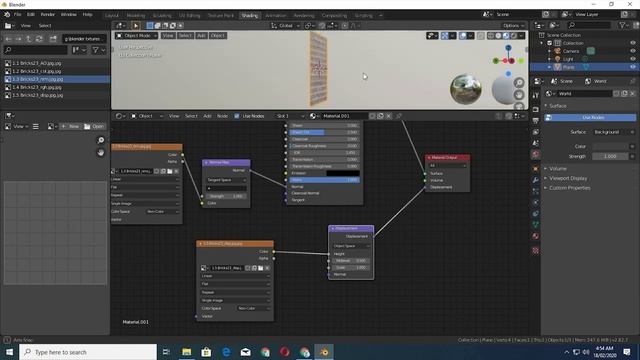Open the Window menu

[69, 14]
